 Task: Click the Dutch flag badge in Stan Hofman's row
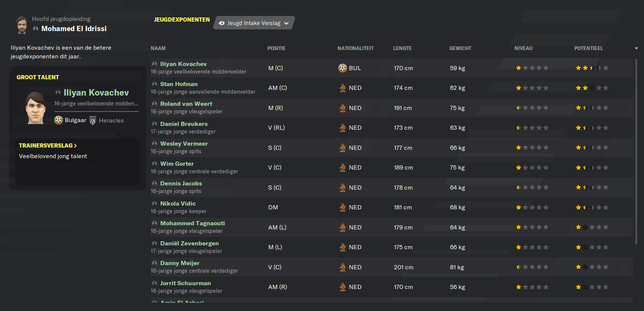[x=342, y=88]
